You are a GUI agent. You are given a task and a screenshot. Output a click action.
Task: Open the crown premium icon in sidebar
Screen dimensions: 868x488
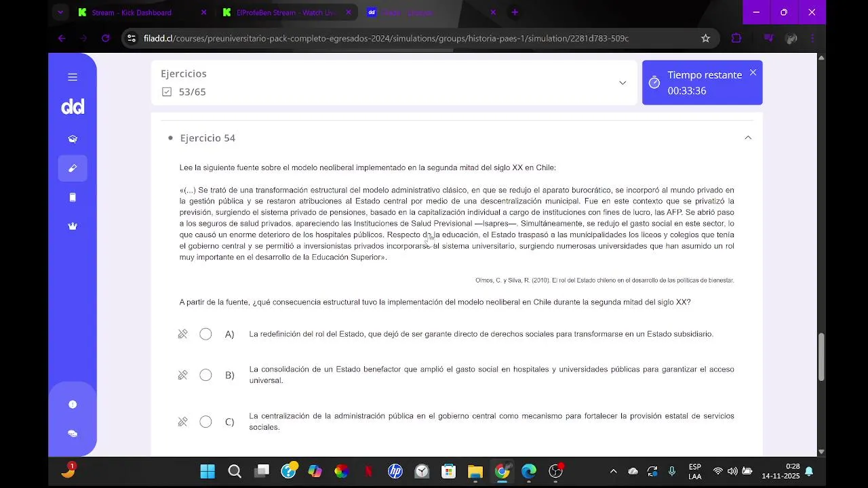pyautogui.click(x=73, y=226)
